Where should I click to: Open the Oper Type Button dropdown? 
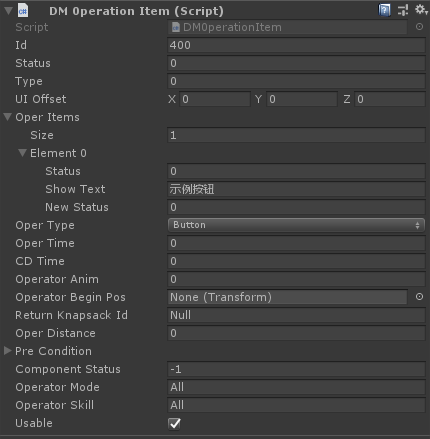[x=296, y=225]
